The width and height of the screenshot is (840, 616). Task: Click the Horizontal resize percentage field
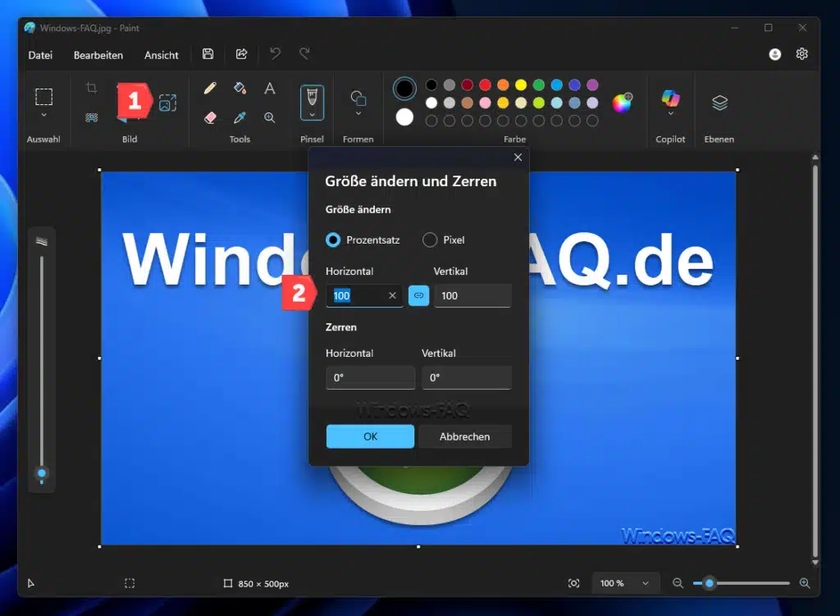tap(364, 295)
